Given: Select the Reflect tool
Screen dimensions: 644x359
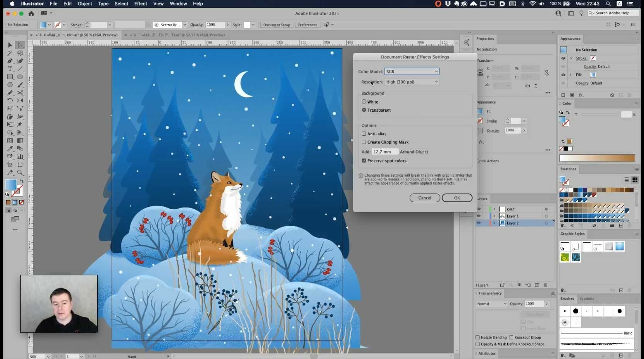Looking at the screenshot, I should [x=20, y=100].
